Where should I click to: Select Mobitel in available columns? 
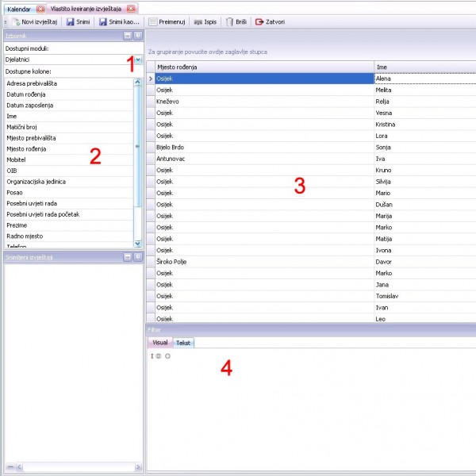pyautogui.click(x=69, y=160)
